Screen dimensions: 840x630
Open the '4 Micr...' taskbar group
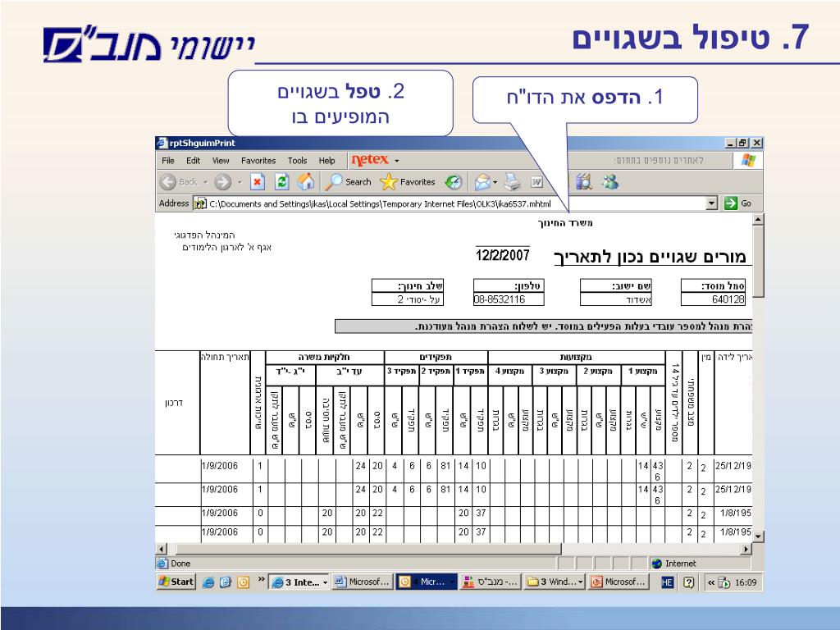point(427,582)
